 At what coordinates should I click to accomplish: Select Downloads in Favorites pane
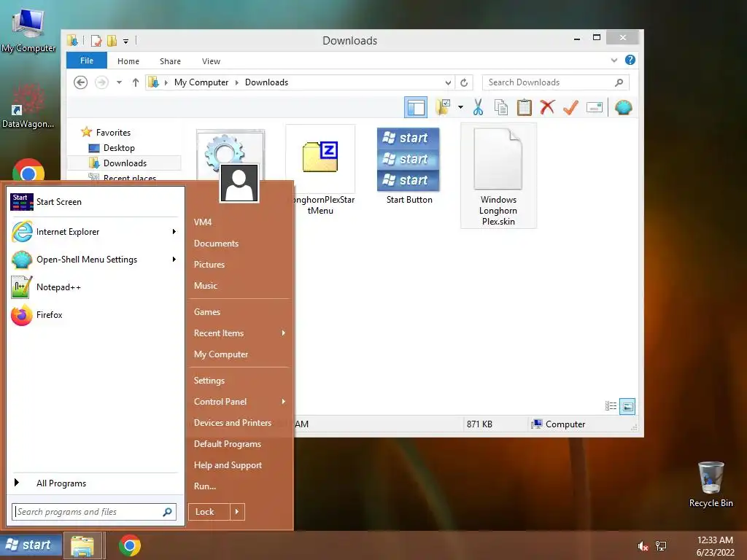(125, 163)
